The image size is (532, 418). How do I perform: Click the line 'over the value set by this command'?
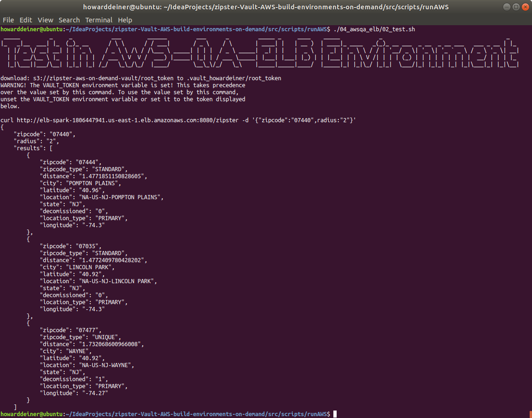(119, 92)
